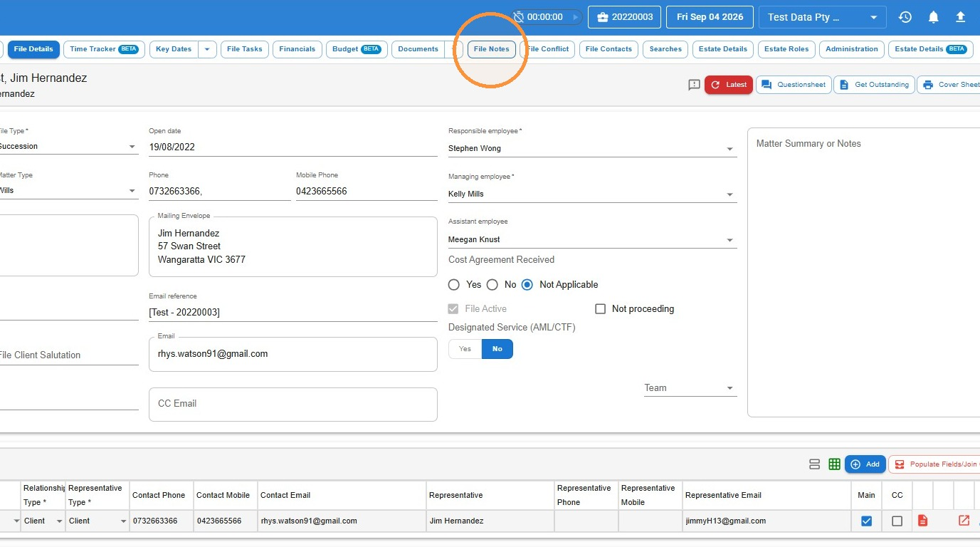Viewport: 980px width, 547px height.
Task: Open the Questionsheet
Action: [x=794, y=85]
